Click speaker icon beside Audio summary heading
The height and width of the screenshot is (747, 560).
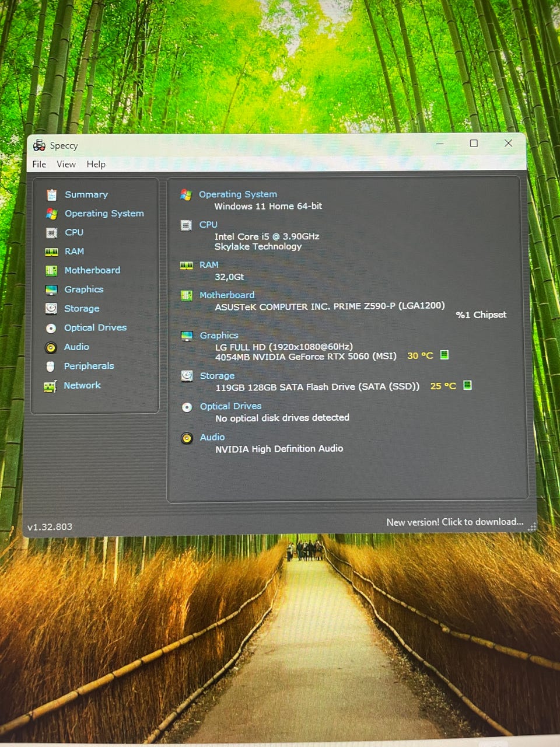[187, 438]
